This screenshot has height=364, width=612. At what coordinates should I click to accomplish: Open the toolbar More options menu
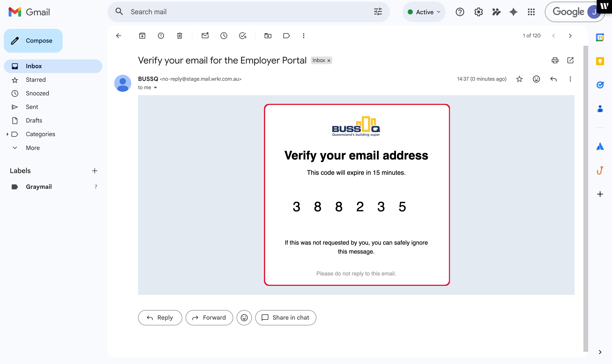303,36
